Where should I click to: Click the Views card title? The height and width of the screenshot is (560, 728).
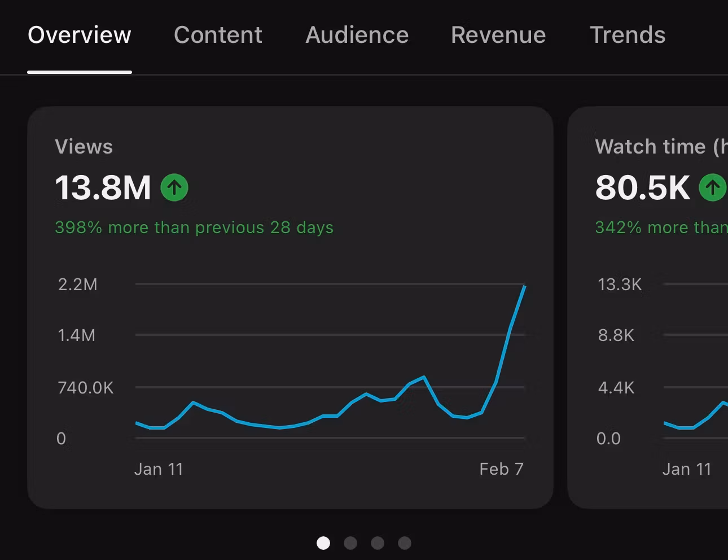tap(84, 147)
